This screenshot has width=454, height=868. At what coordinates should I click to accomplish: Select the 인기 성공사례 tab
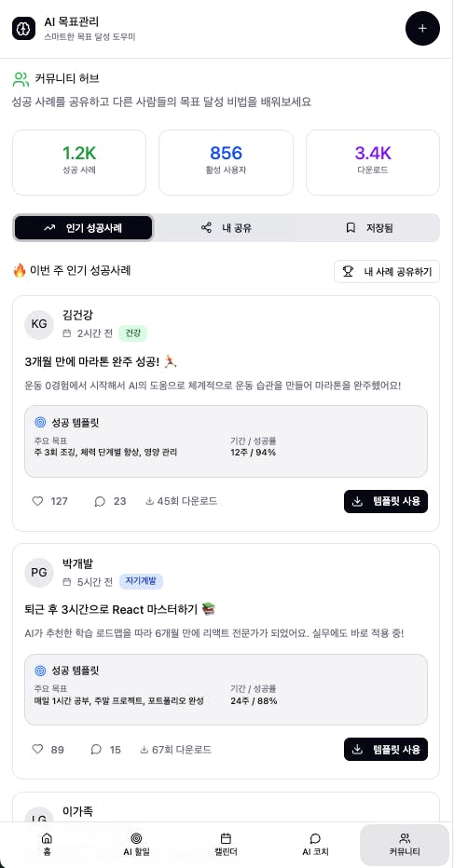point(83,227)
